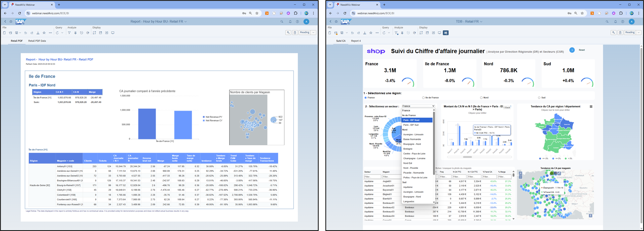Click the Reset button on the dashboard
The height and width of the screenshot is (231, 644).
pos(582,50)
